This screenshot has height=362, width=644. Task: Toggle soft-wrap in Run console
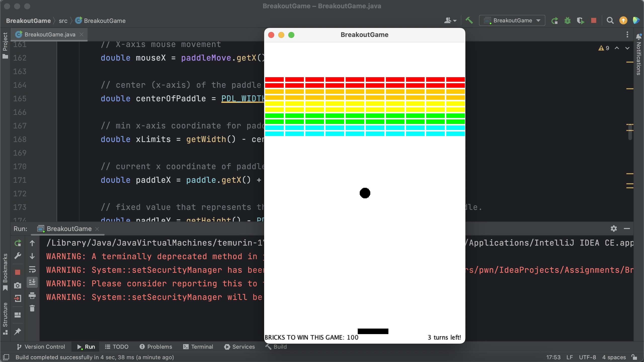coord(32,269)
